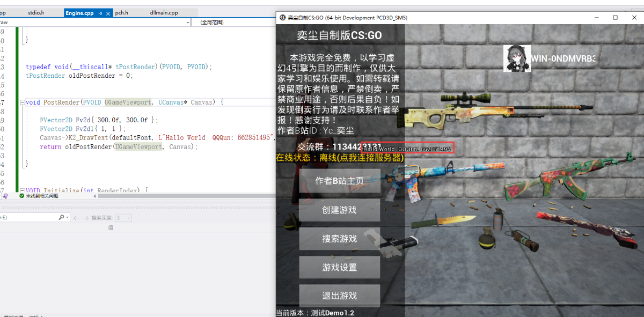Click the 创建游戏 button
644x317 pixels.
(339, 210)
